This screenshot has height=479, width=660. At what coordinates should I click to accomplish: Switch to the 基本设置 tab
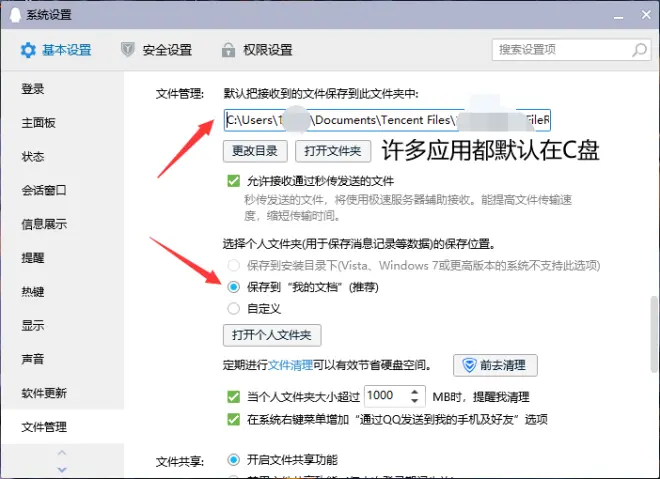(x=56, y=50)
